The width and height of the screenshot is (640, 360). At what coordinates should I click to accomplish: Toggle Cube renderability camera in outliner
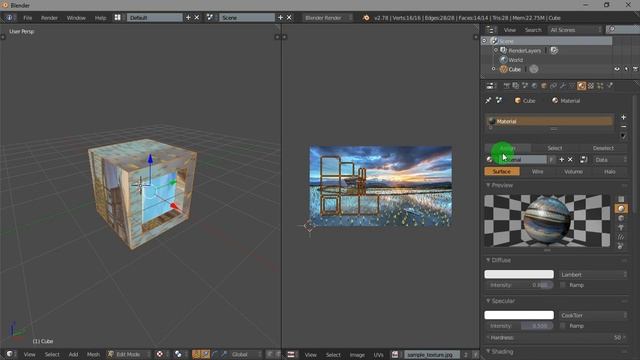(x=636, y=69)
